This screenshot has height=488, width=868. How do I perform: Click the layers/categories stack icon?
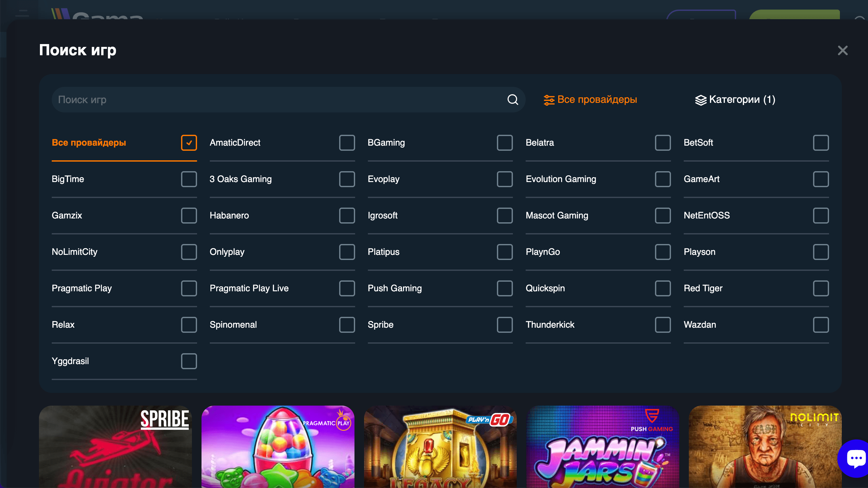point(700,100)
